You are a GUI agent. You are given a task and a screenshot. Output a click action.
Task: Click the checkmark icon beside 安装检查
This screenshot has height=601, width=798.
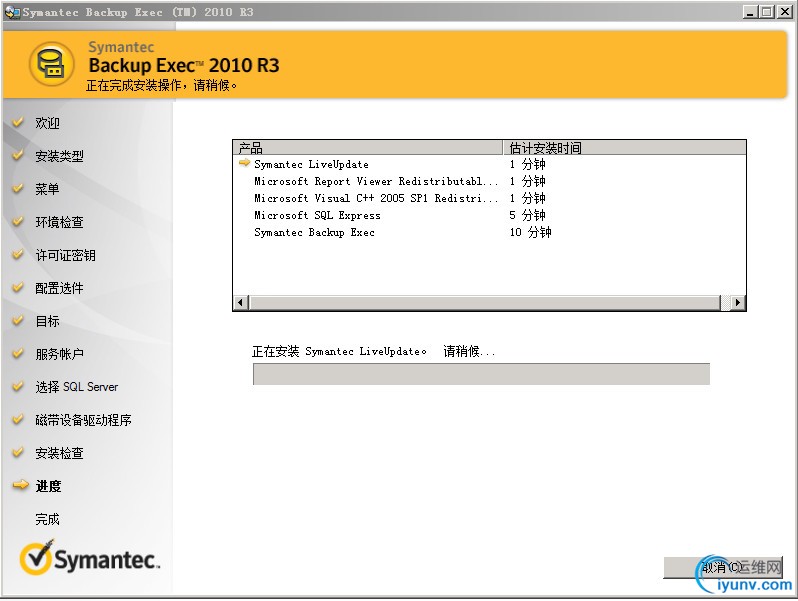pos(18,452)
